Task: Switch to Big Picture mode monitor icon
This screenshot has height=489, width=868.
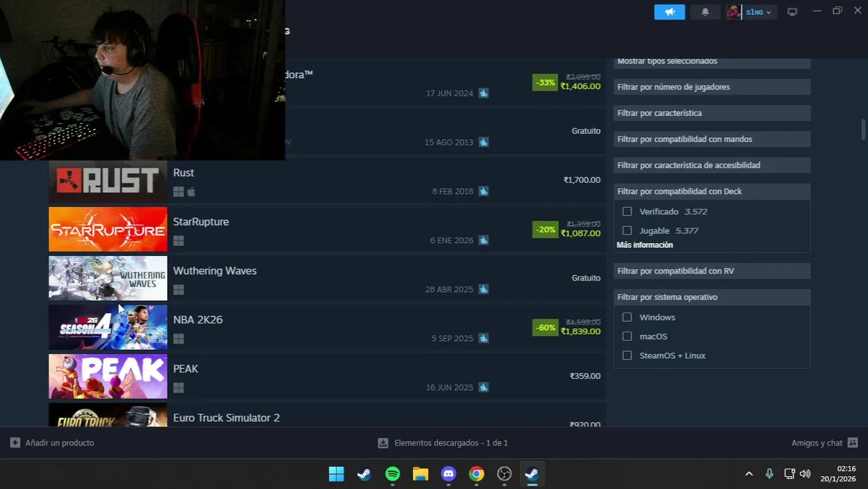Action: 792,12
